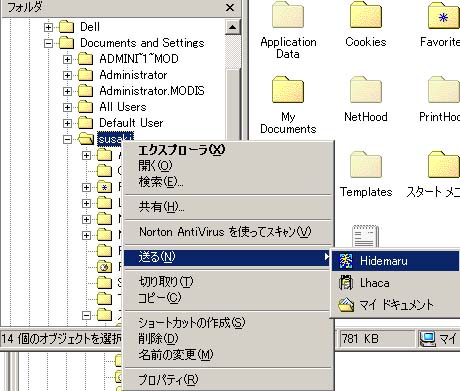Image resolution: width=460 pixels, height=391 pixels.
Task: Close the フォルダ pane with X button
Action: (x=230, y=7)
